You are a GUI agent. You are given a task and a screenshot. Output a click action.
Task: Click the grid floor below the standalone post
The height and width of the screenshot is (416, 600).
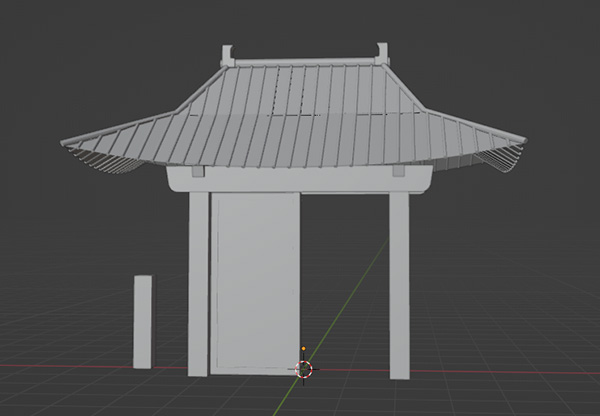pos(143,390)
